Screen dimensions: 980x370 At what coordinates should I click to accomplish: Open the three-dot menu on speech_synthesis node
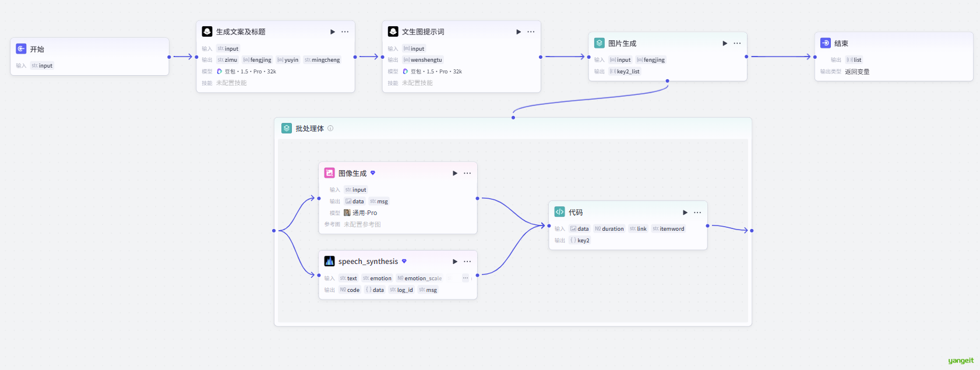(467, 262)
